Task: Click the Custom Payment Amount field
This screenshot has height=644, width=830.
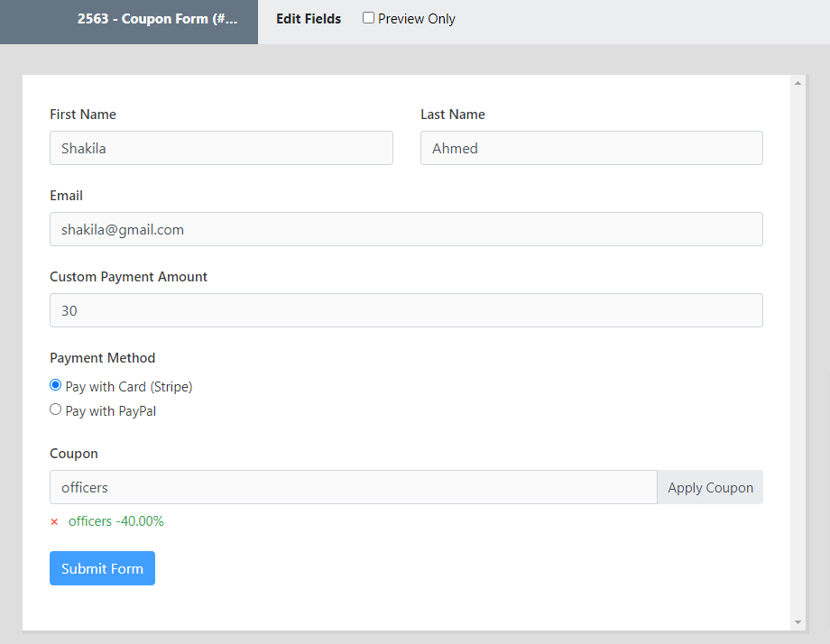Action: coord(407,310)
